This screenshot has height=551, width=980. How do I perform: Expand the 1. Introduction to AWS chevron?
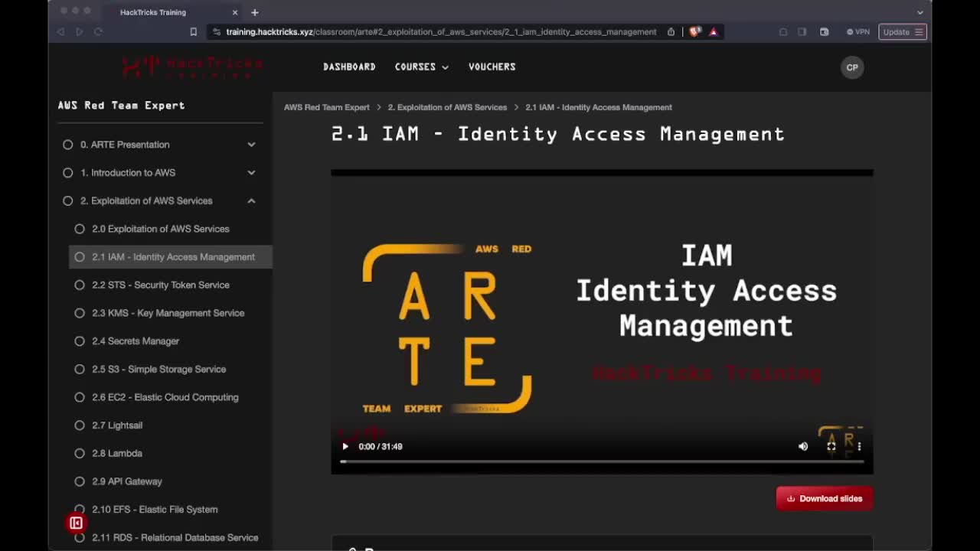coord(251,173)
